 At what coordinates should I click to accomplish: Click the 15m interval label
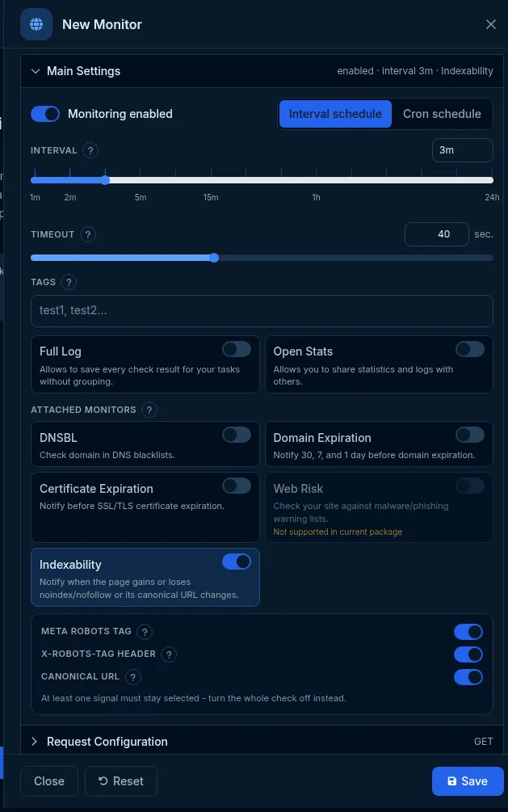coord(211,197)
